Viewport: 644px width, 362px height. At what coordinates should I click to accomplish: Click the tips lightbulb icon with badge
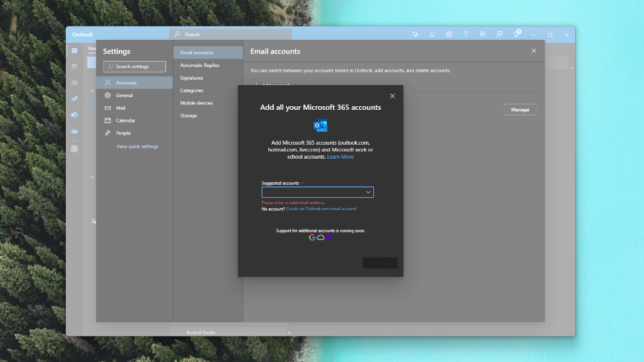(x=516, y=34)
